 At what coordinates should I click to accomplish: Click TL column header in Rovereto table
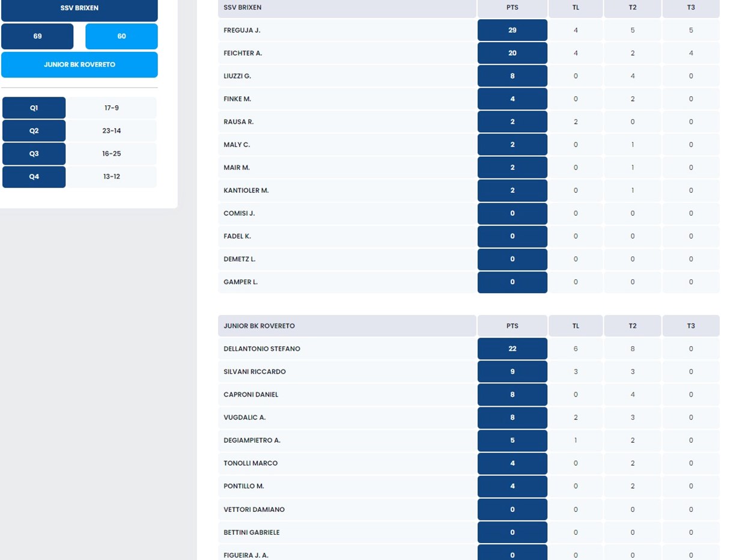[575, 326]
